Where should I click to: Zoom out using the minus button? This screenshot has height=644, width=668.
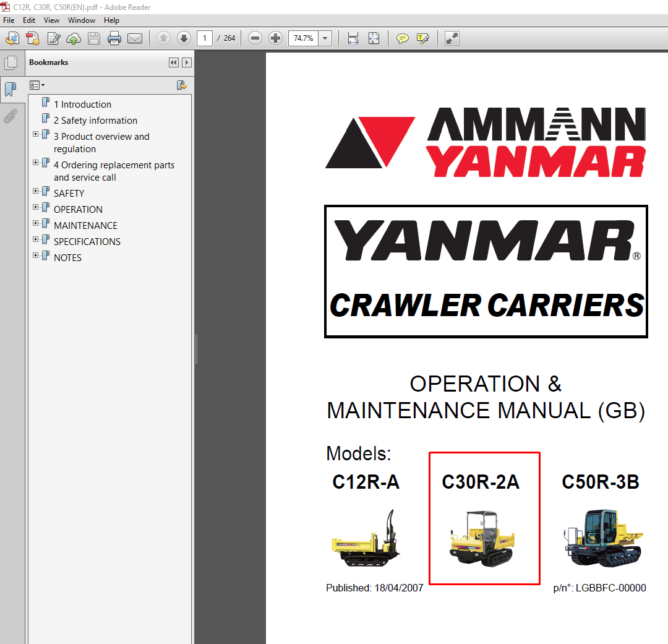point(255,38)
